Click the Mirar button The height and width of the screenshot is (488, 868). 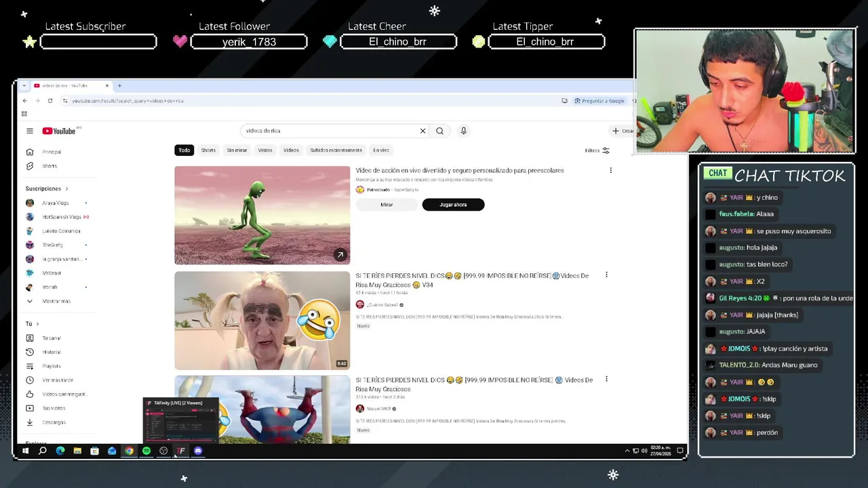387,205
